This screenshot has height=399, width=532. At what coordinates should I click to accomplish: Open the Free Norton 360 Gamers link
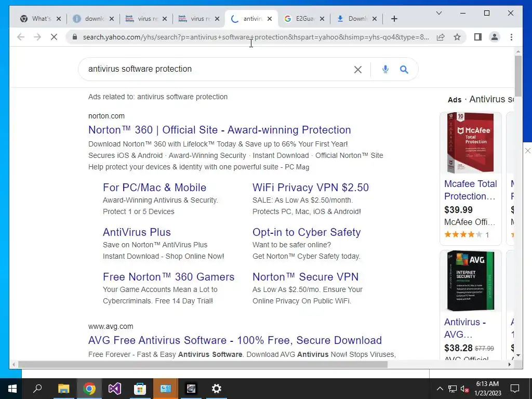tap(169, 277)
